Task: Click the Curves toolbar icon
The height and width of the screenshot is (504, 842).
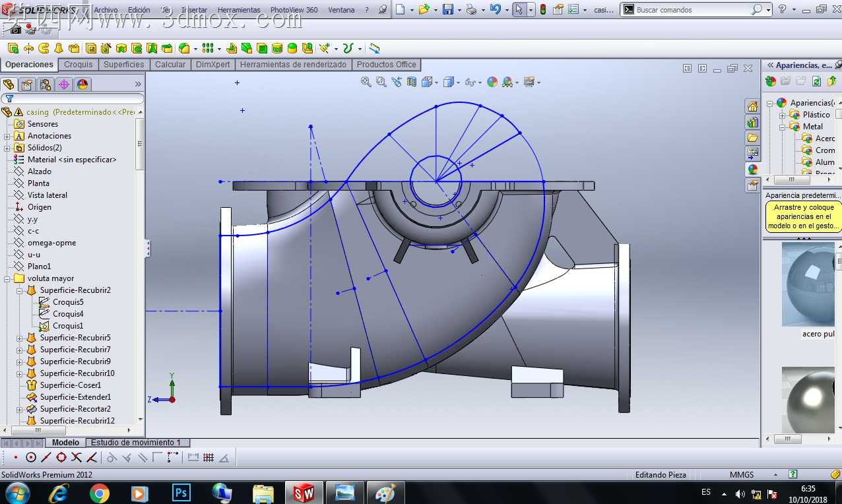Action: (348, 48)
